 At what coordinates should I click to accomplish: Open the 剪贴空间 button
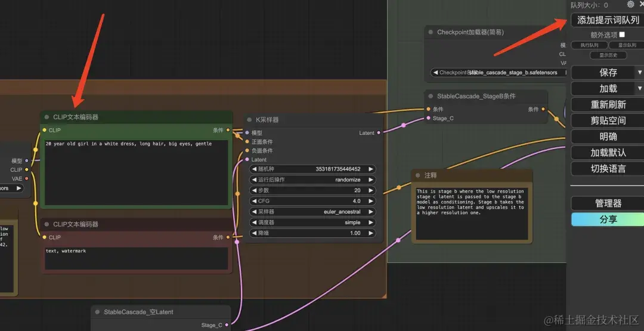pyautogui.click(x=608, y=120)
